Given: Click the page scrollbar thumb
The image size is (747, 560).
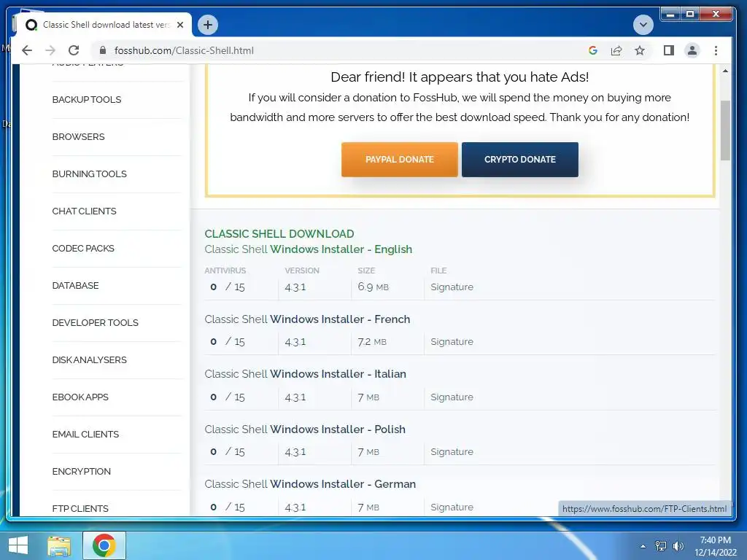Looking at the screenshot, I should (x=725, y=131).
